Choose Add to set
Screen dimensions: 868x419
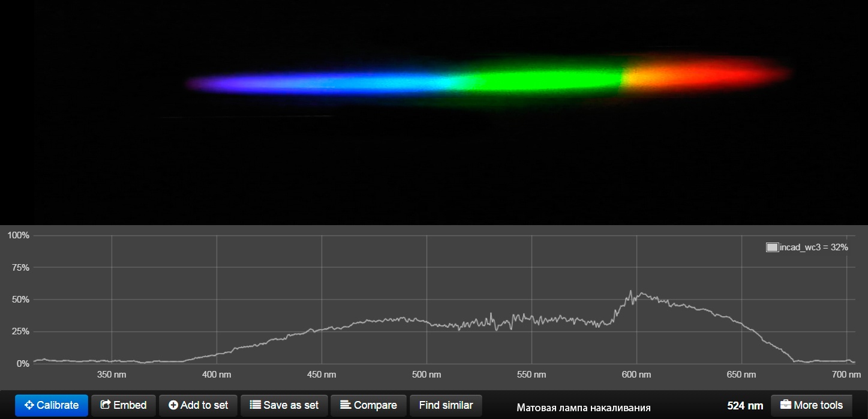tap(199, 405)
